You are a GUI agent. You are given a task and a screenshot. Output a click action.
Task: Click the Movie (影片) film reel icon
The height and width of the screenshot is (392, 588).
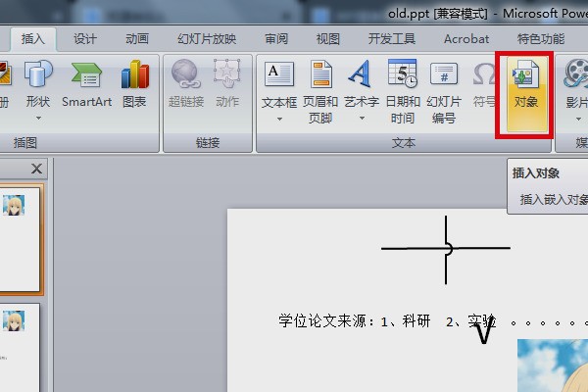[x=576, y=73]
